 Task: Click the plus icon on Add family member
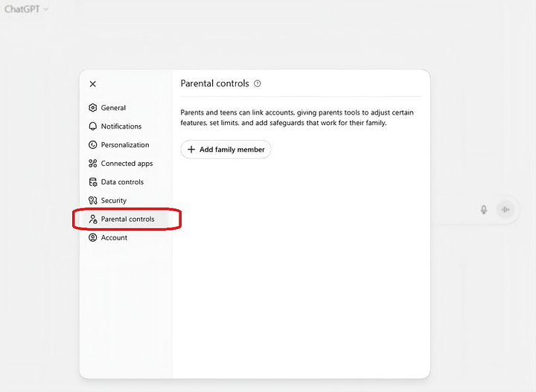click(x=191, y=150)
